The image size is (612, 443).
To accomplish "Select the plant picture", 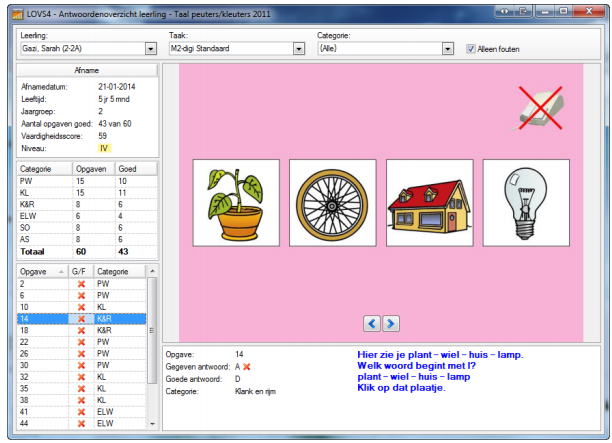I will pyautogui.click(x=236, y=203).
